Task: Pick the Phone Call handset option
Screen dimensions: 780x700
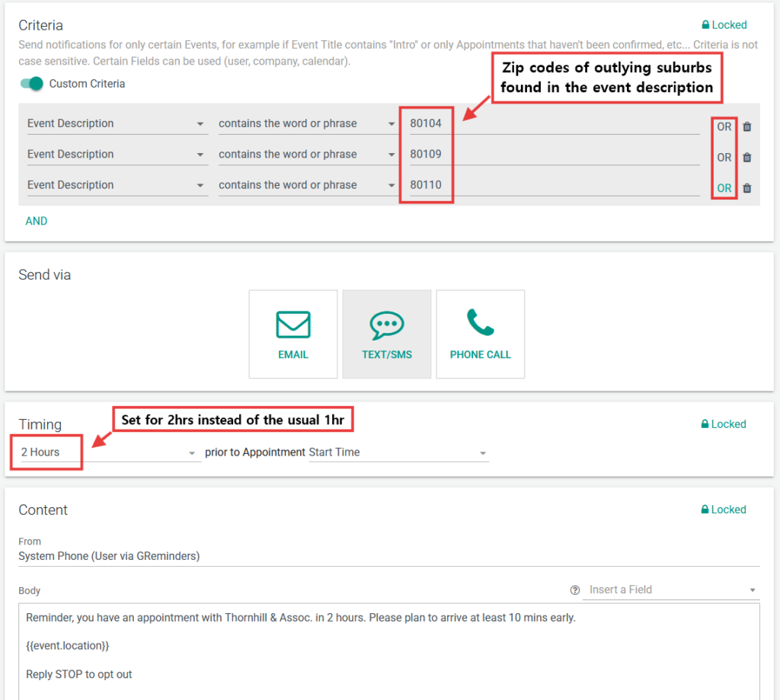Action: 480,334
